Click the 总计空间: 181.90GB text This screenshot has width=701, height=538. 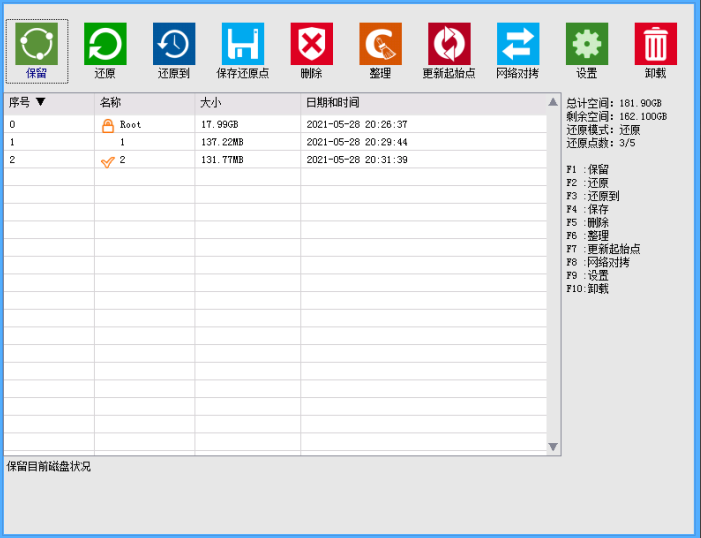pyautogui.click(x=614, y=103)
